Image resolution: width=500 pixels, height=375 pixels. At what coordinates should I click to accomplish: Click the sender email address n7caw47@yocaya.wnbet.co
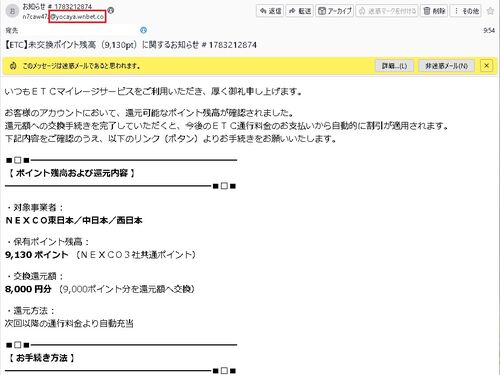tap(63, 16)
